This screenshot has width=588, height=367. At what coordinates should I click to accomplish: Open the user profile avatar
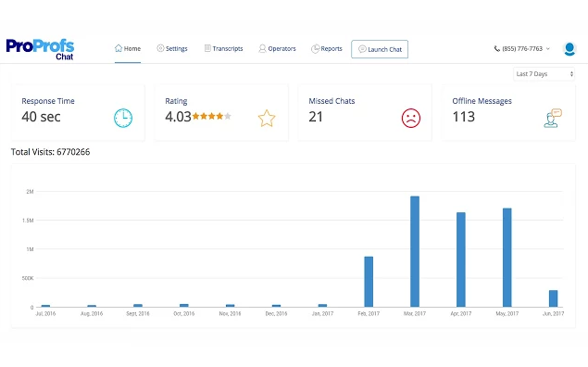(569, 49)
